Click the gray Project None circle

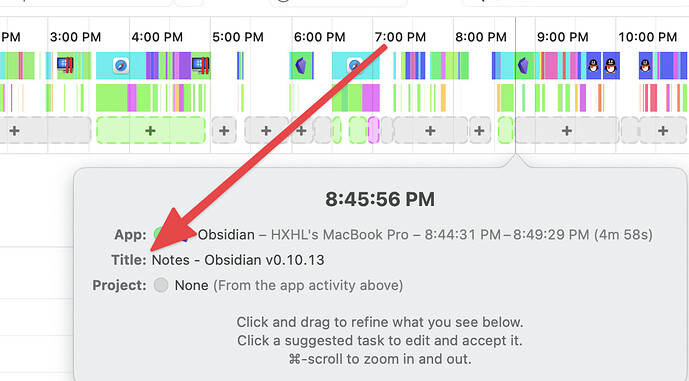[161, 285]
